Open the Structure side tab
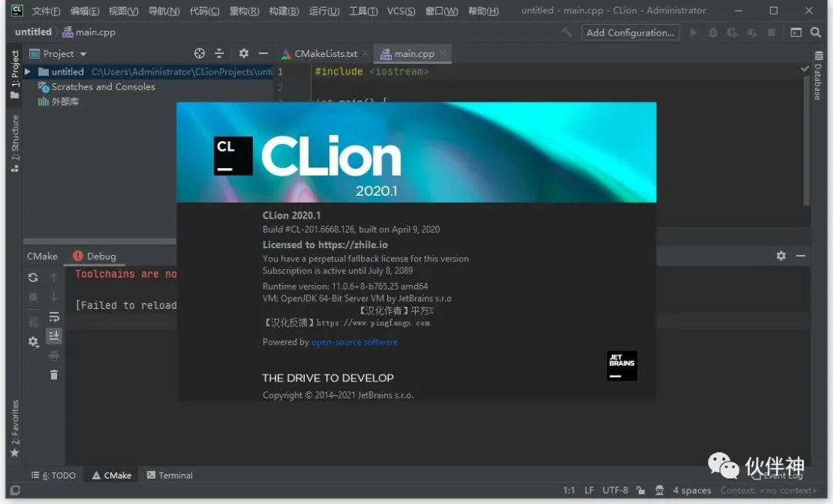 coord(15,143)
